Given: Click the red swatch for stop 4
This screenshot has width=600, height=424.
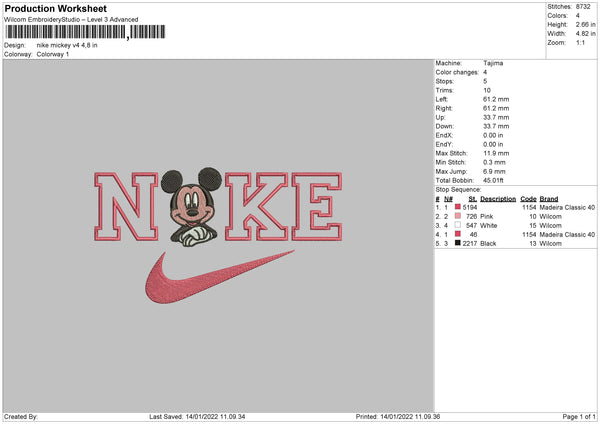Looking at the screenshot, I should (458, 234).
